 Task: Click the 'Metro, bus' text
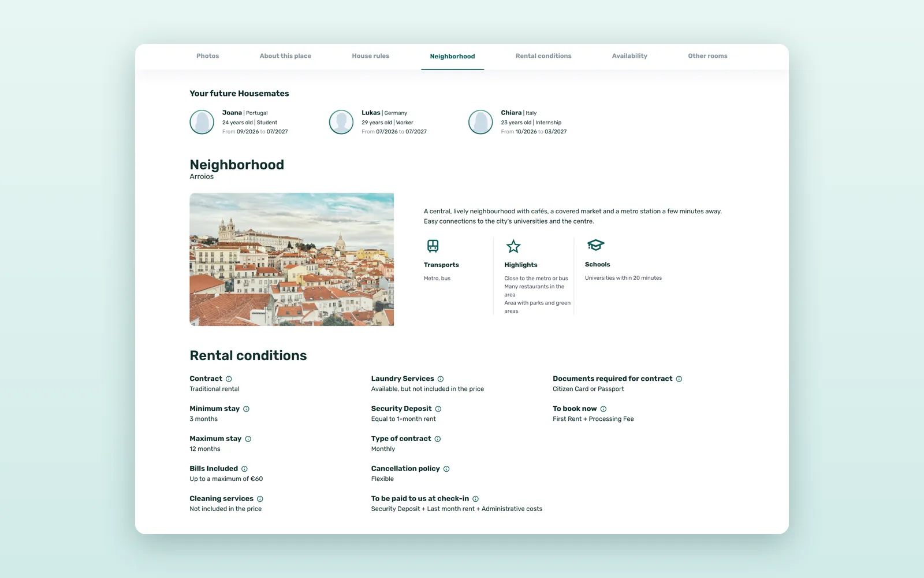click(437, 279)
